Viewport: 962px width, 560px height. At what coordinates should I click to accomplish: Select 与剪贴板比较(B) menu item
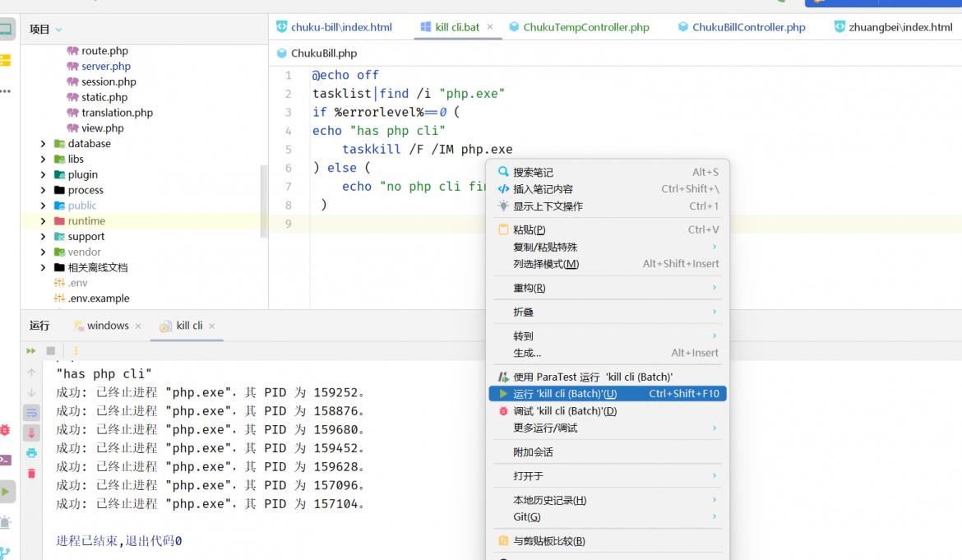(608, 541)
